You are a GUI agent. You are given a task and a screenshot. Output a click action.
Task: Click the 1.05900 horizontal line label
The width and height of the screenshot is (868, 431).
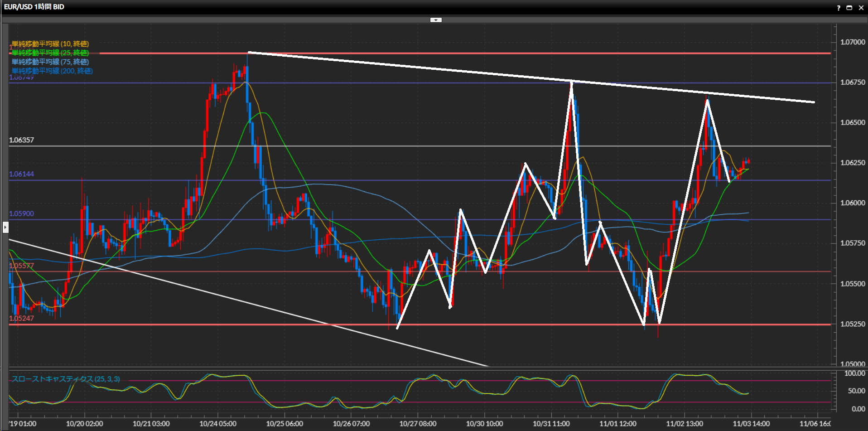21,213
